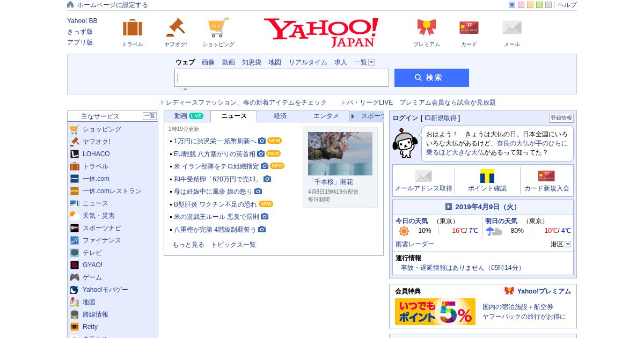Image resolution: width=644 pixels, height=338 pixels.
Task: Click inside the web search input field
Action: coord(282,78)
